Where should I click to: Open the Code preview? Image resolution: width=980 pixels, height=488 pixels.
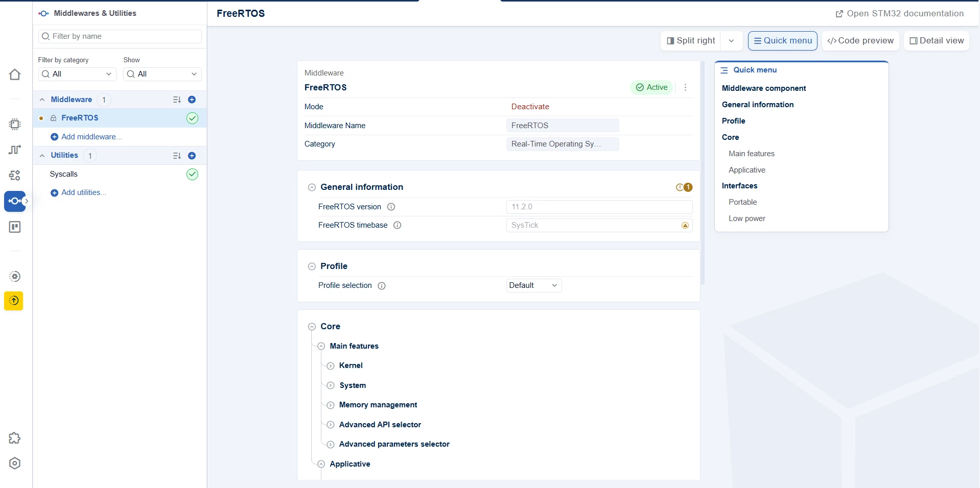[860, 41]
